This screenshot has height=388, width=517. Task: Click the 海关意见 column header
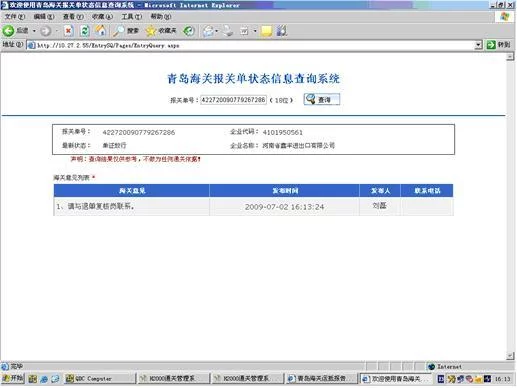132,191
